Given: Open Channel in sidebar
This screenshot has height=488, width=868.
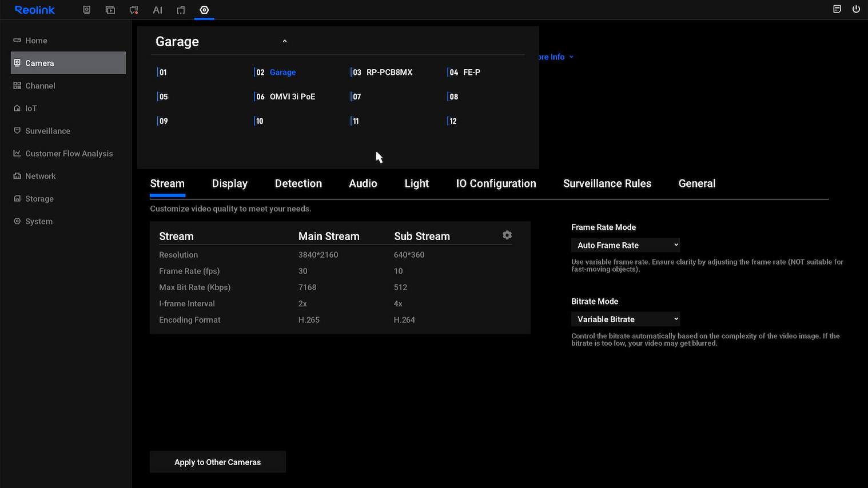Looking at the screenshot, I should coord(68,86).
